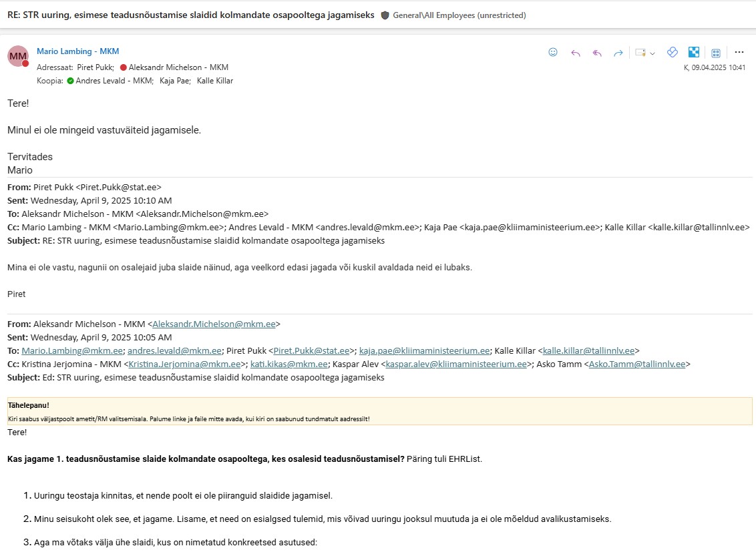Screen dimensions: 756x554
Task: Open sender name Mario Lambing - MKM
Action: point(77,51)
